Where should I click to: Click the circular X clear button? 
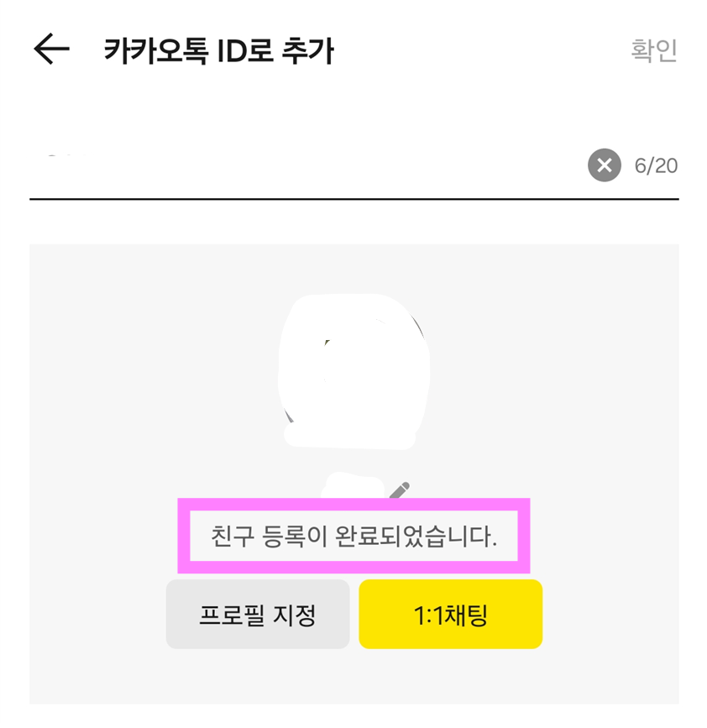603,165
